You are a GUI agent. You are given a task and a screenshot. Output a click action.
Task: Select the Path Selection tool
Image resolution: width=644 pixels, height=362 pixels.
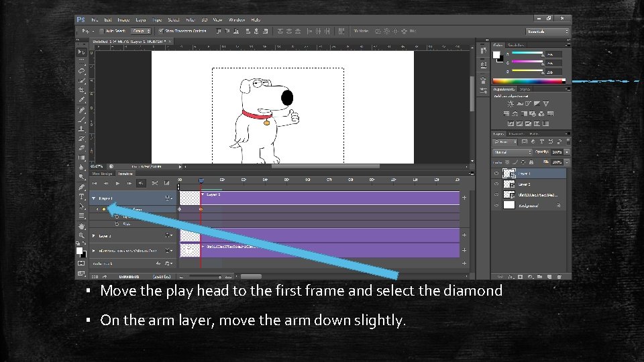pos(81,206)
